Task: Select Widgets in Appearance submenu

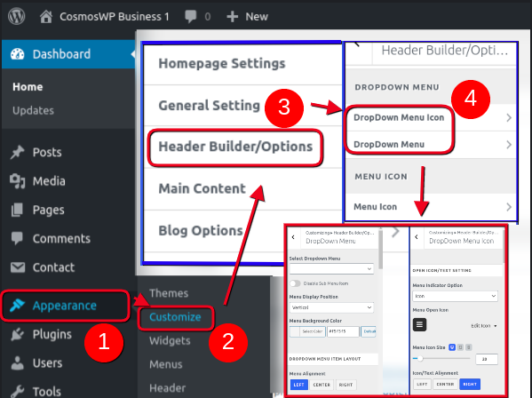Action: [170, 340]
